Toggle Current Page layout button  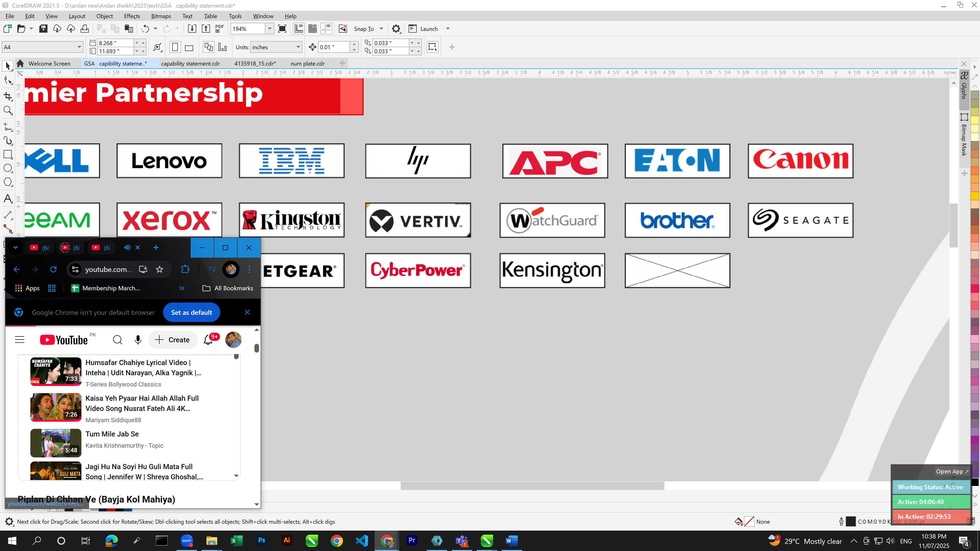point(223,47)
